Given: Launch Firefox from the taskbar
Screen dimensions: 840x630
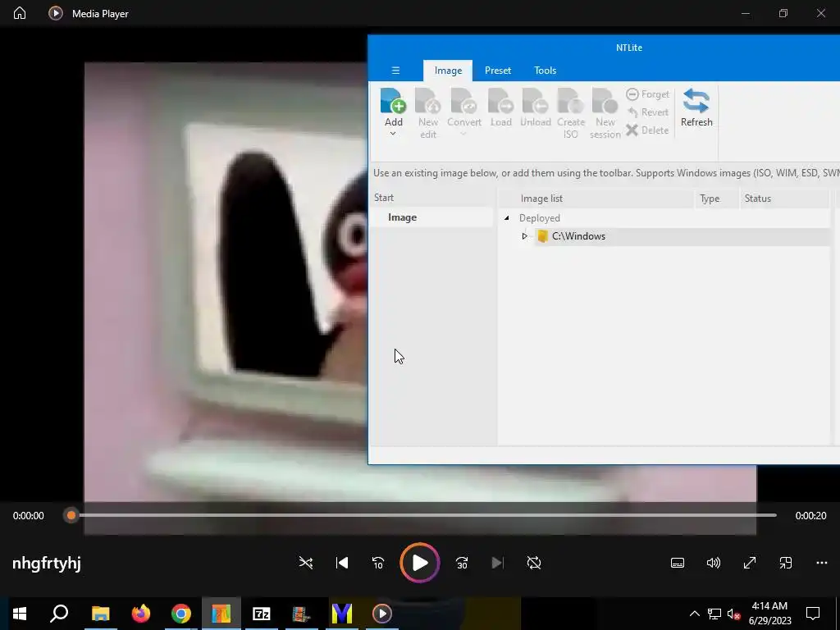Looking at the screenshot, I should pos(141,614).
